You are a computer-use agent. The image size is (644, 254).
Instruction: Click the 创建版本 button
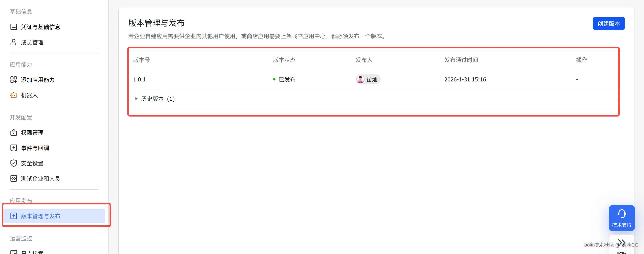click(608, 24)
